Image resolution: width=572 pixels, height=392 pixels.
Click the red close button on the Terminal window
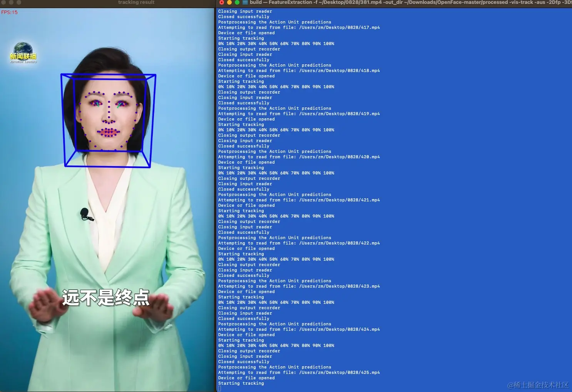pos(221,2)
